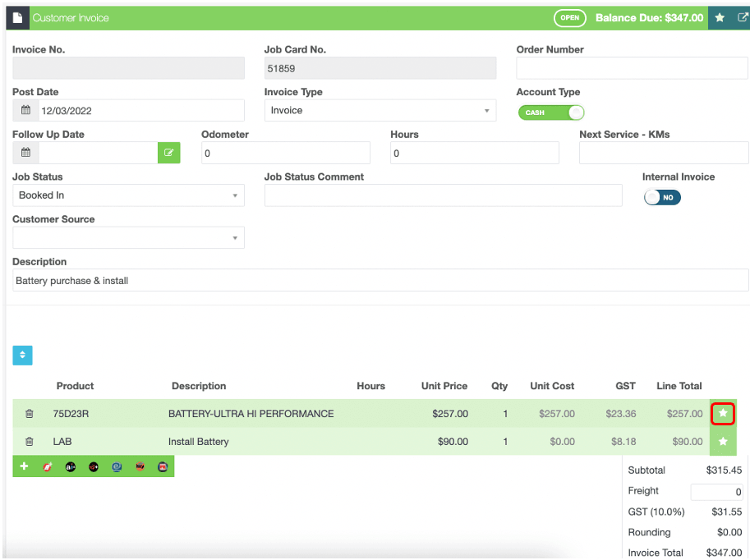Click the blue 'e' supplier icon
Viewport: 750px width, 560px height.
117,466
